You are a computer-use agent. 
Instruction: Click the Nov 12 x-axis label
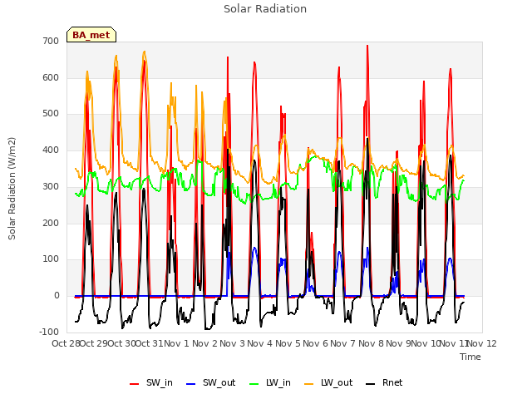(482, 343)
